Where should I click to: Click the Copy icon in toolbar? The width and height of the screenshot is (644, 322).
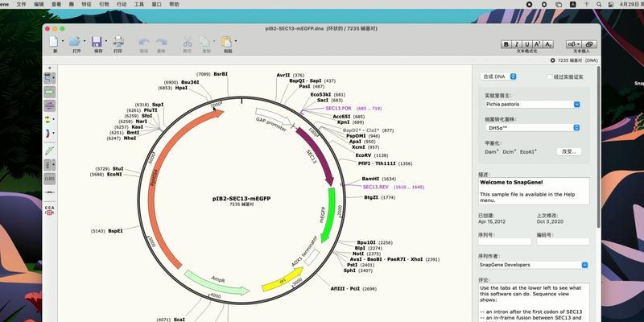(205, 42)
